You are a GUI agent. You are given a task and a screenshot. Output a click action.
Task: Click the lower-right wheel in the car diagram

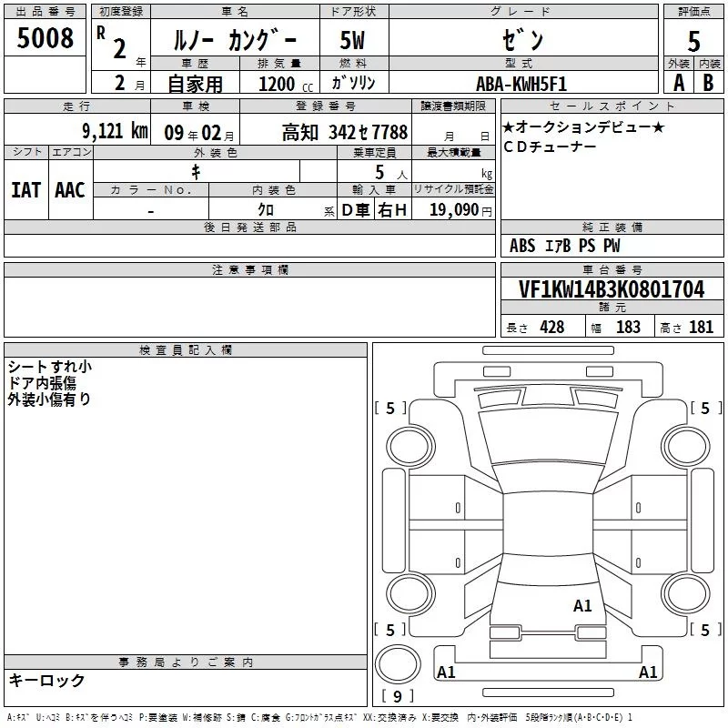click(x=686, y=594)
